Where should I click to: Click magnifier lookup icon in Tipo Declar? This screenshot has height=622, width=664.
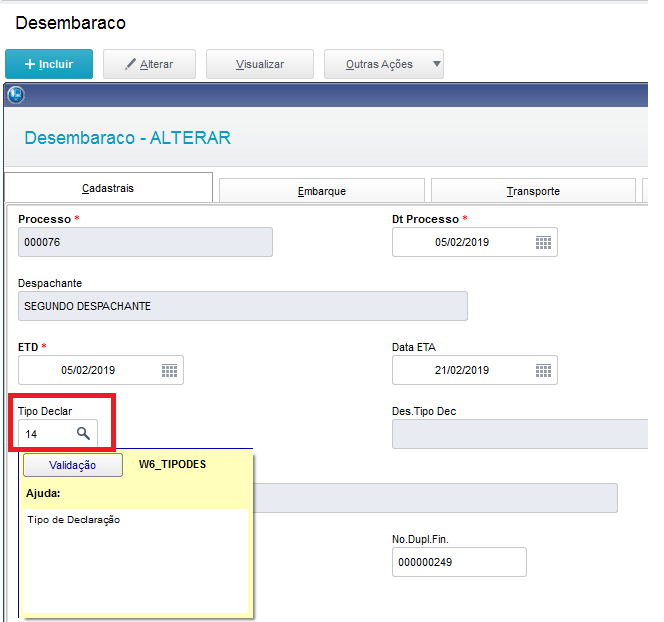pyautogui.click(x=83, y=433)
